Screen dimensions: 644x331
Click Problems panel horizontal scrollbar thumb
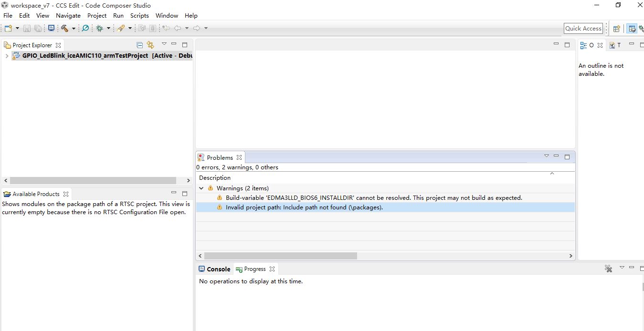[281, 256]
